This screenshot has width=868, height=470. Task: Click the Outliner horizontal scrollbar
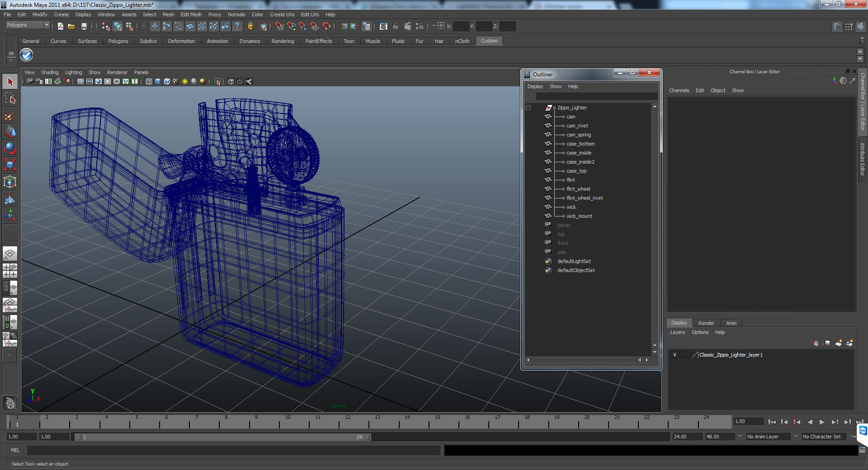[x=584, y=360]
